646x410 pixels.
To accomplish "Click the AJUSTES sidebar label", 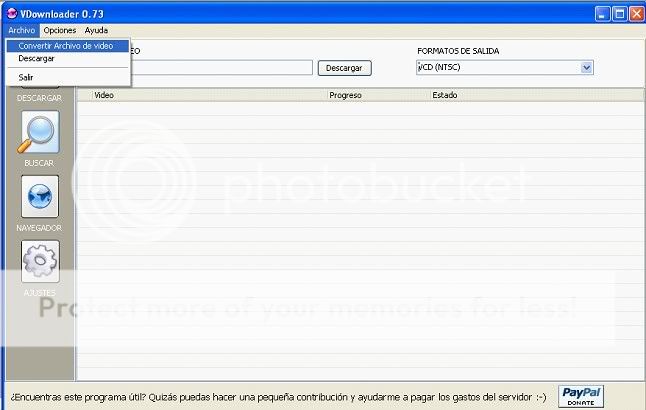I will 39,293.
